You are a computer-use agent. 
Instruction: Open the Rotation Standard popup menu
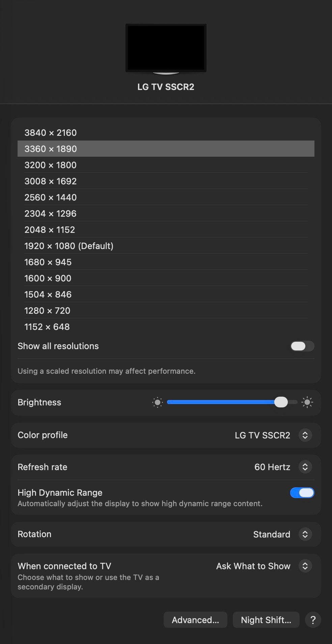point(282,534)
